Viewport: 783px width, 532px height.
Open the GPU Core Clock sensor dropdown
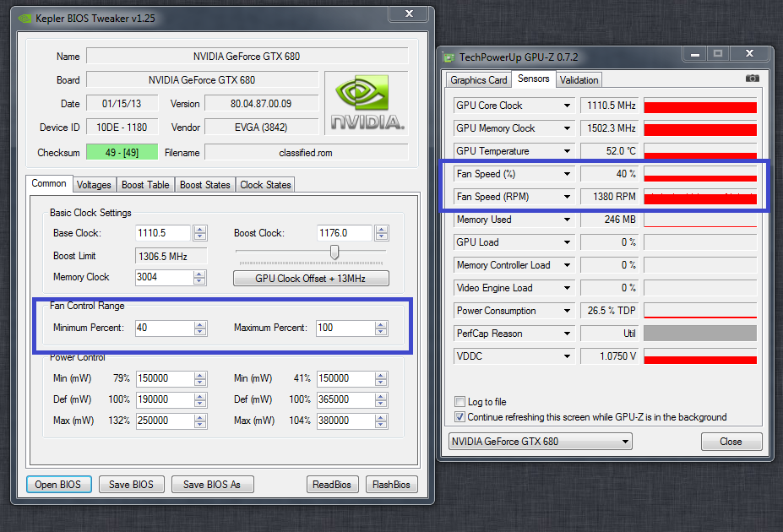click(567, 106)
